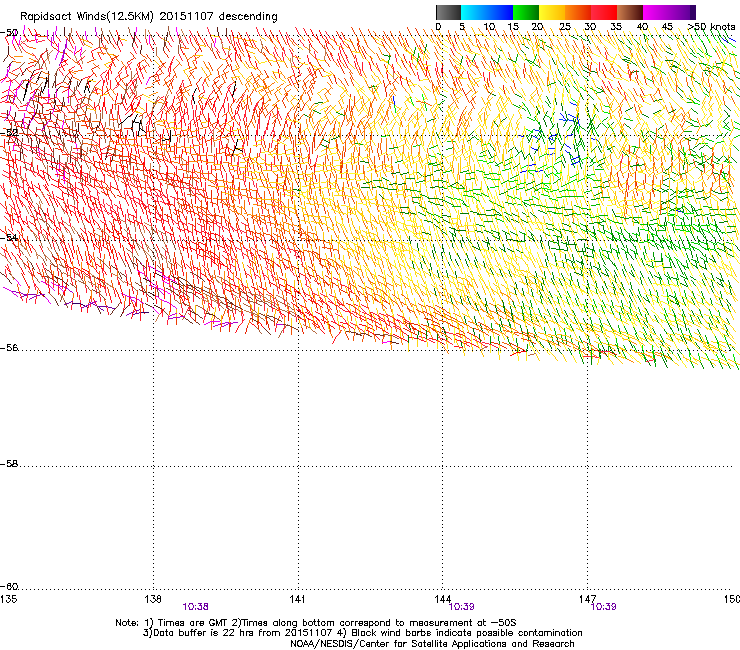The height and width of the screenshot is (650, 740).
Task: Select the green 15-20 knots legend swatch
Action: click(526, 12)
